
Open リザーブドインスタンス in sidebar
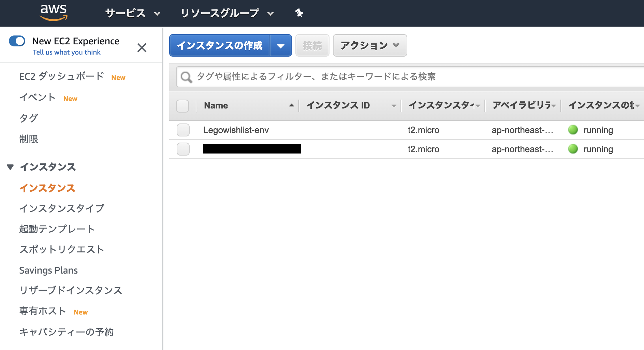(71, 290)
